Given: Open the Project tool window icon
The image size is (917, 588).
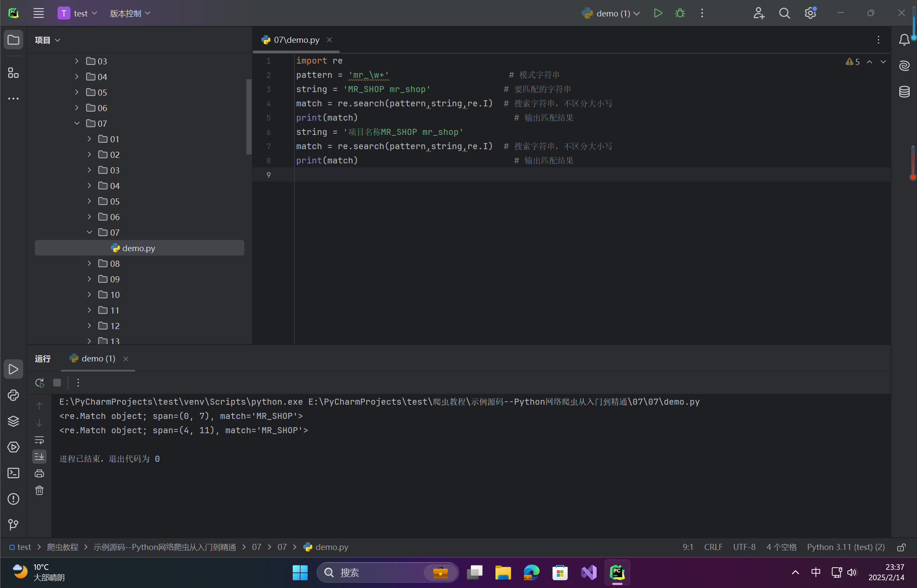Looking at the screenshot, I should [13, 40].
